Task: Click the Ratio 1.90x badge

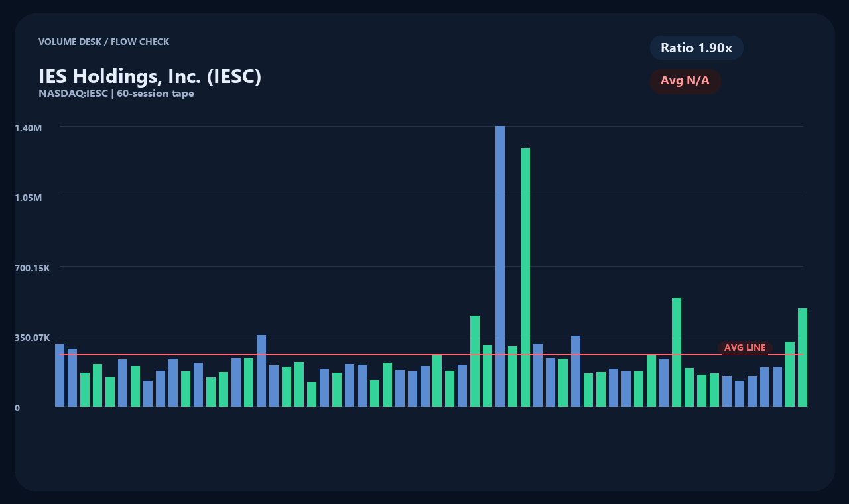Action: coord(696,48)
